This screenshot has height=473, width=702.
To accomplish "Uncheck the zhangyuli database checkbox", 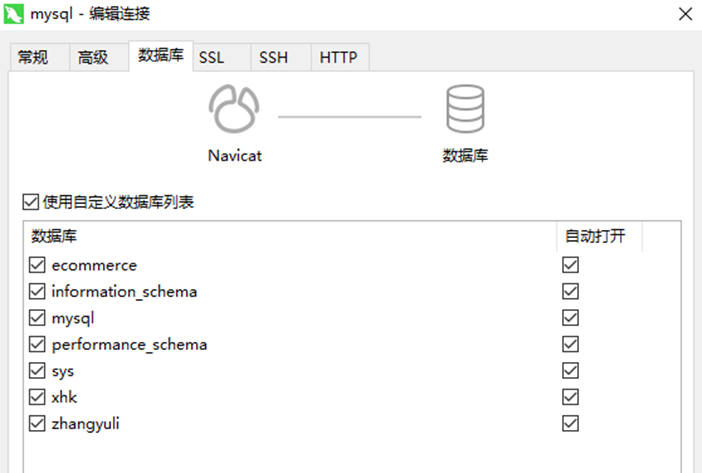I will coord(38,423).
